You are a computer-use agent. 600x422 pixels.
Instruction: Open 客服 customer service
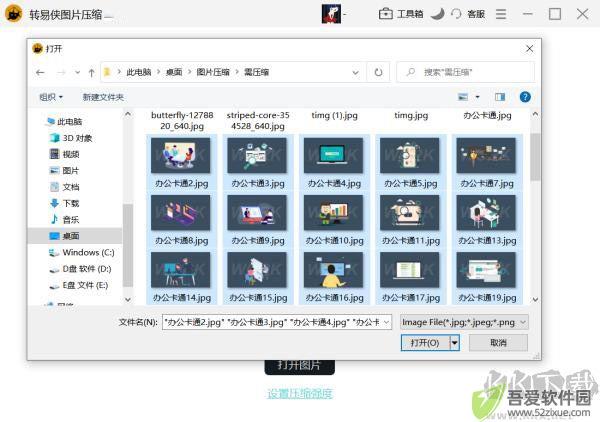[x=468, y=14]
